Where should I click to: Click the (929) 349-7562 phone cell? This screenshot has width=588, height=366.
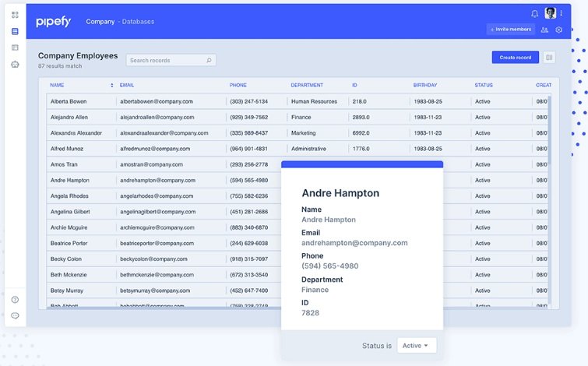click(x=249, y=117)
